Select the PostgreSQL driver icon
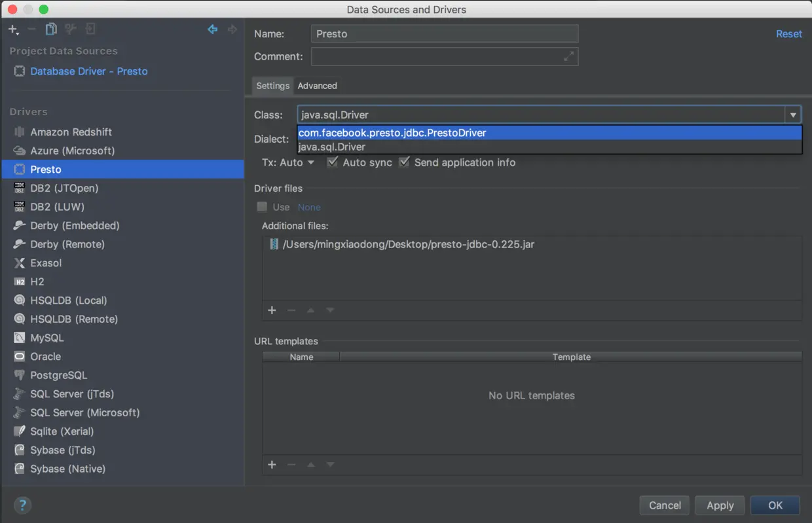This screenshot has height=523, width=812. pos(20,375)
